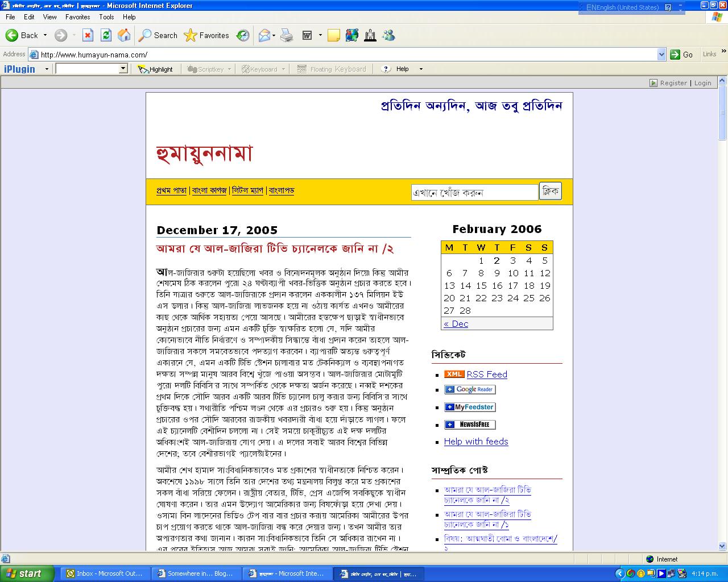Open the প্রথম পাতা navigation link
Screen dimensions: 728x582
(171, 190)
